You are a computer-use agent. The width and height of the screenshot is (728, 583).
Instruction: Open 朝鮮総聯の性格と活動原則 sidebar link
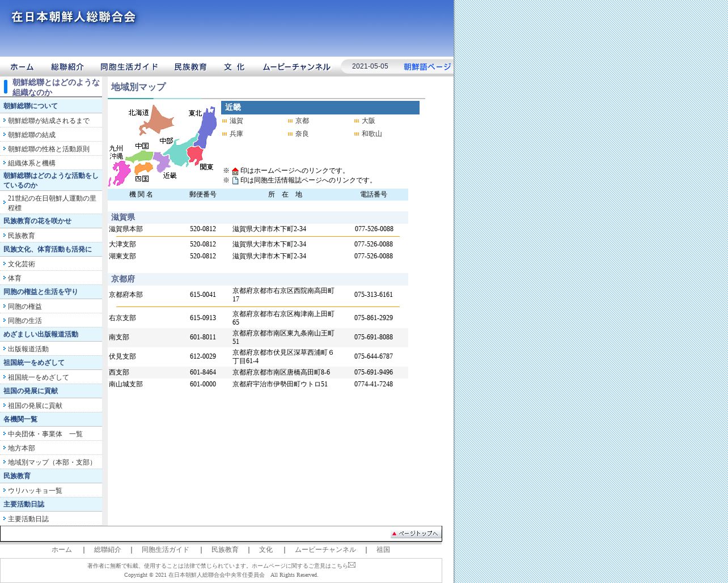[x=49, y=149]
